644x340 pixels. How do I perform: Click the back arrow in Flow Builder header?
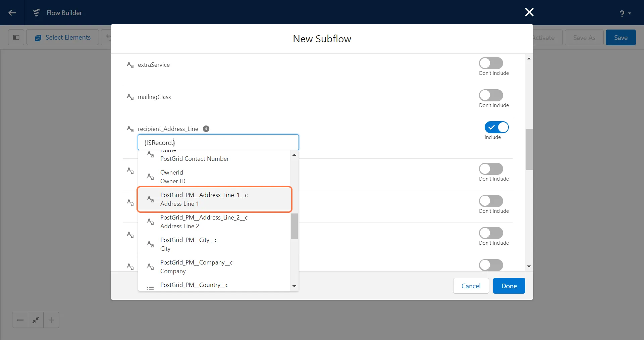12,13
